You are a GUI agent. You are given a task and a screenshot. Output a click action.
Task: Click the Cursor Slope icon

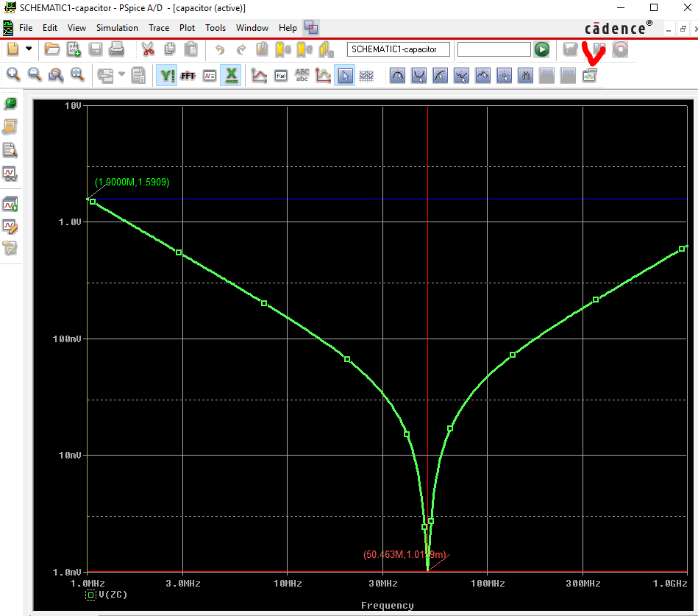441,75
